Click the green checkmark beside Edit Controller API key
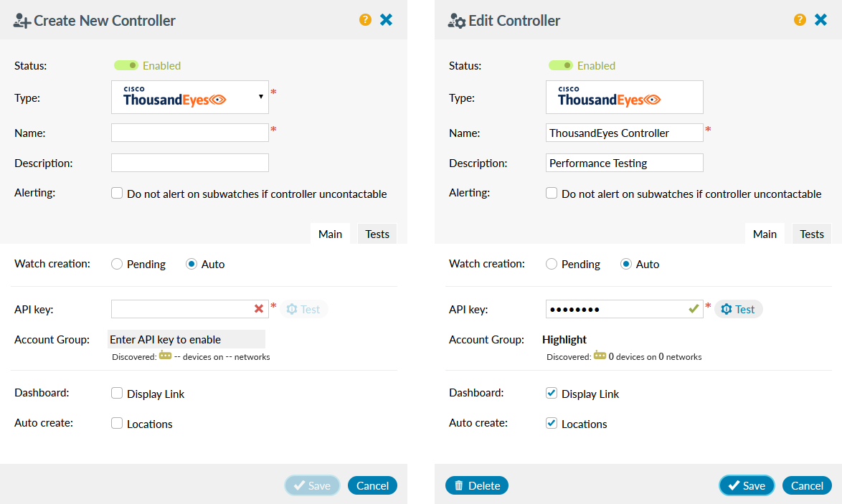This screenshot has width=842, height=504. (694, 308)
